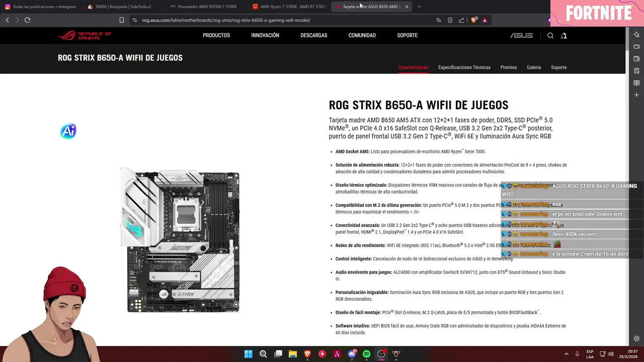Image resolution: width=644 pixels, height=362 pixels.
Task: Click the motherboard product image
Action: point(180,240)
